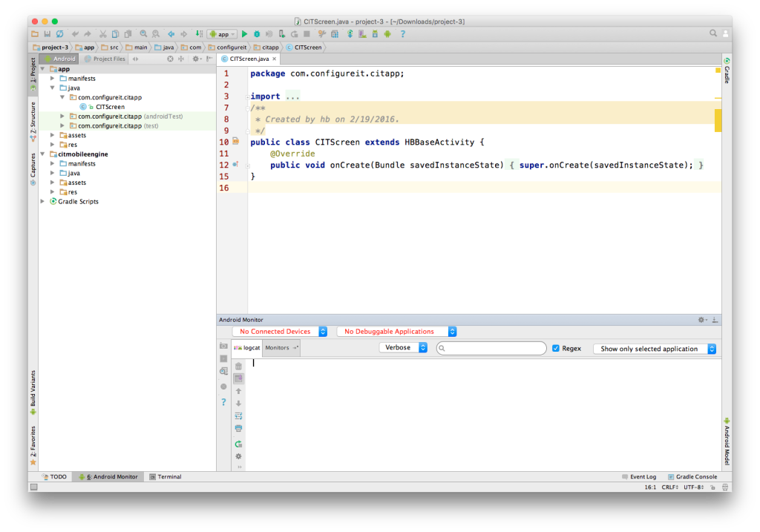This screenshot has width=760, height=532.
Task: Click the Restart logcat icon
Action: (238, 444)
